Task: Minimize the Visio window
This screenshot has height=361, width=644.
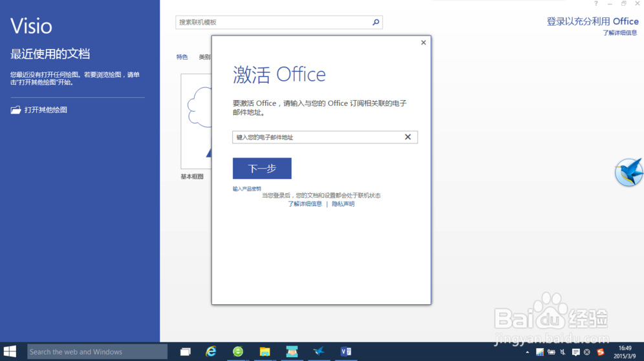Action: click(x=610, y=4)
